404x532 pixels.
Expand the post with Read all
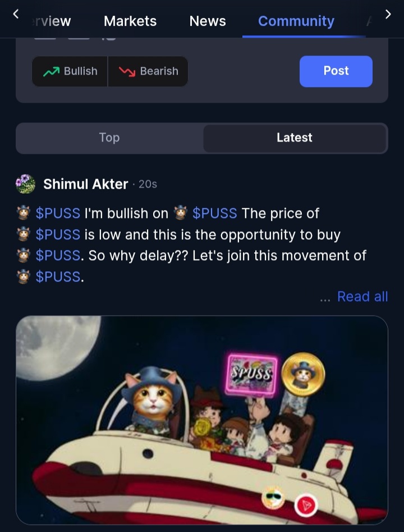(362, 297)
